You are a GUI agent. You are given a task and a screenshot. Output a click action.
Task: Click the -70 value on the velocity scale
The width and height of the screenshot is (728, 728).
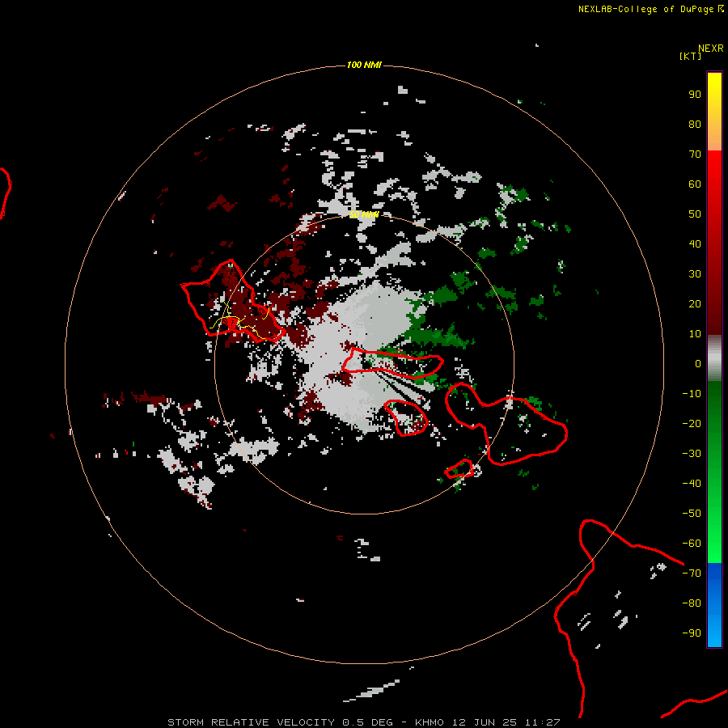point(692,574)
